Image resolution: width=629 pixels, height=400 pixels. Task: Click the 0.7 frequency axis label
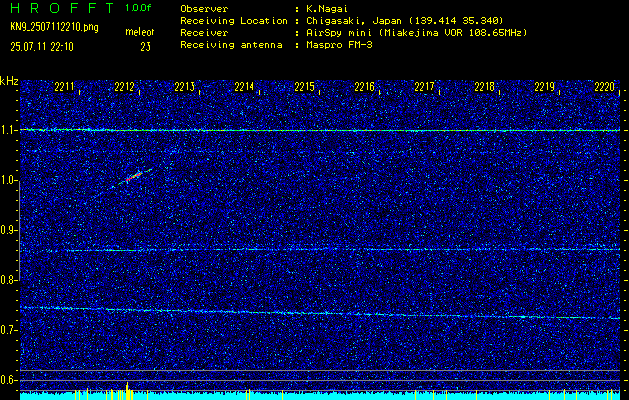click(7, 330)
